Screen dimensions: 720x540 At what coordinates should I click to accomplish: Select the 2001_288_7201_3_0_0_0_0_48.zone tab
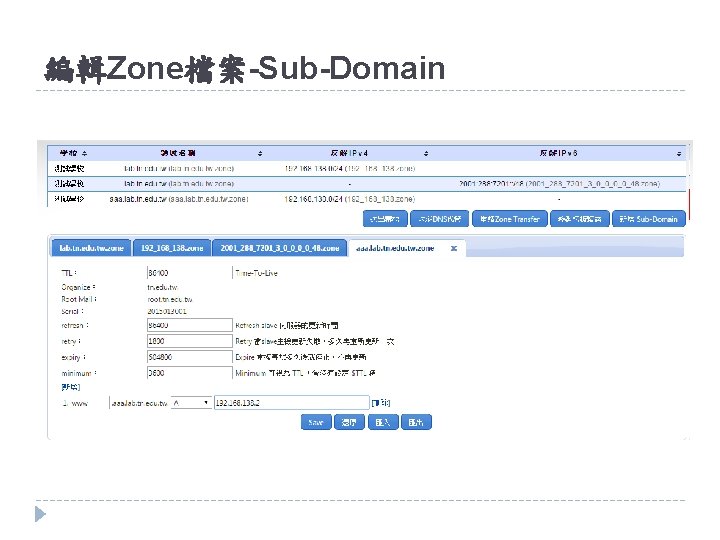pos(280,248)
